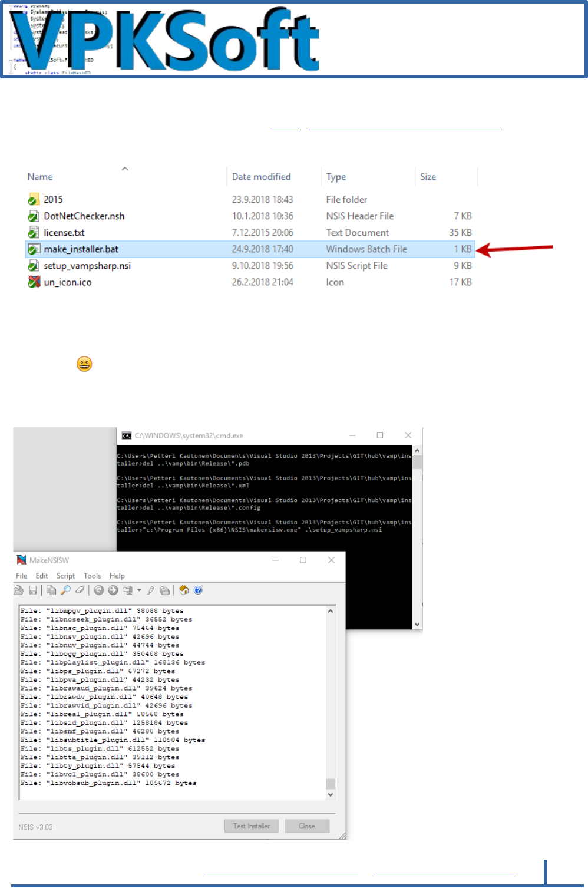
Task: Click the NSIS Header File type cell
Action: tap(360, 216)
